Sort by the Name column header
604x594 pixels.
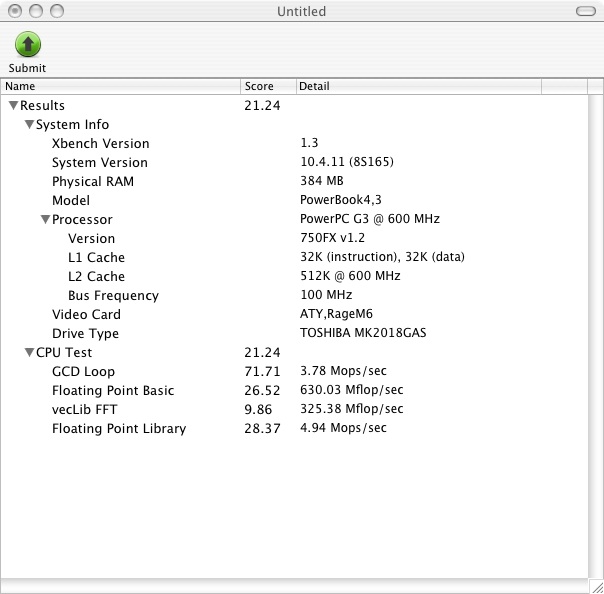click(x=120, y=87)
